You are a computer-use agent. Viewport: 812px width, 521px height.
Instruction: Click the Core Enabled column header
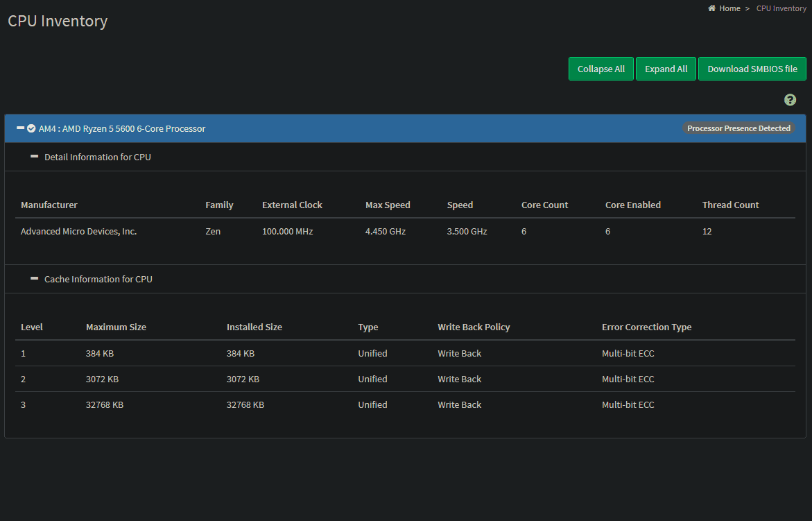[x=633, y=205]
